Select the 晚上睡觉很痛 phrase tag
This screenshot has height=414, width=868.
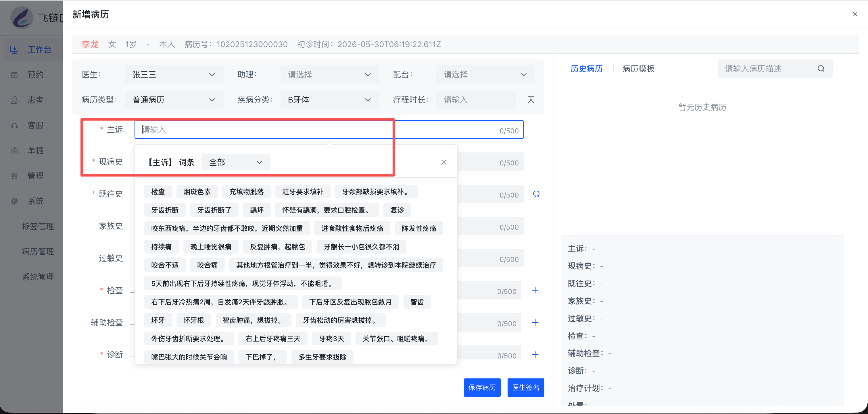pos(211,247)
